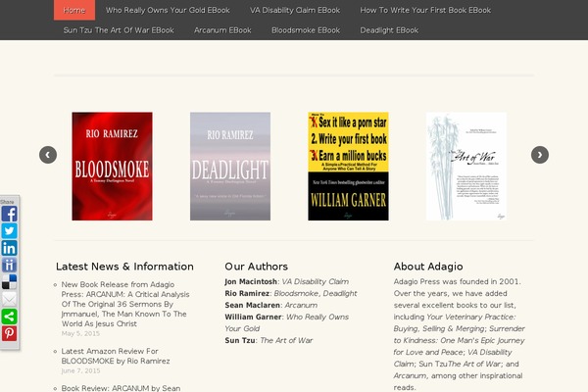The width and height of the screenshot is (588, 392).
Task: Click author name Rio Ramirez
Action: tap(247, 293)
